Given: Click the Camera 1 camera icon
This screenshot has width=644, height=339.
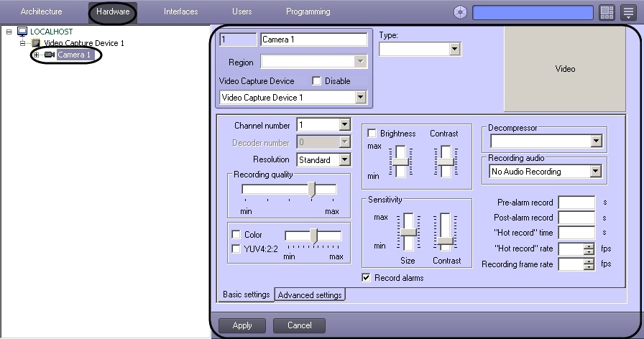Looking at the screenshot, I should click(49, 55).
